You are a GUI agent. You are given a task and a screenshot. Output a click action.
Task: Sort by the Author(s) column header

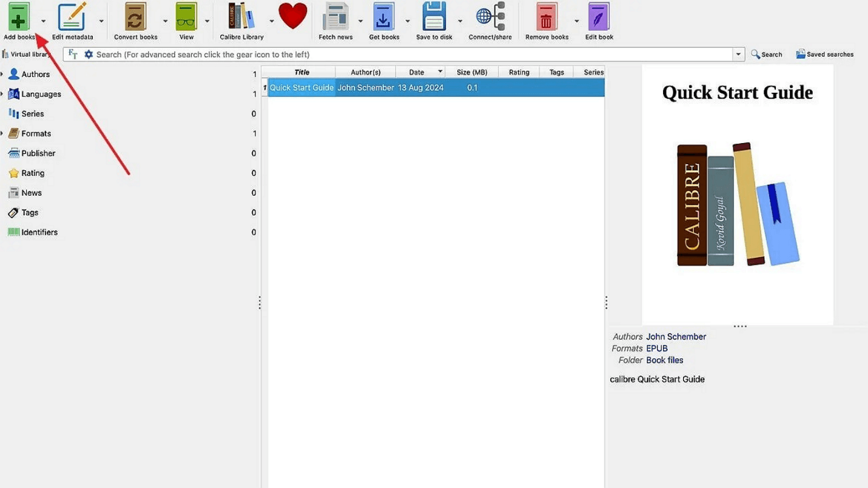pyautogui.click(x=365, y=72)
